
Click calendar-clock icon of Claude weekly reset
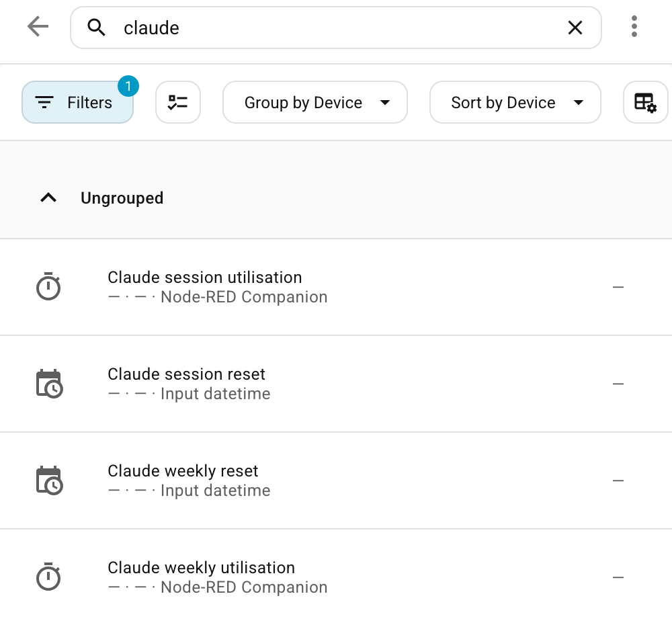(49, 480)
